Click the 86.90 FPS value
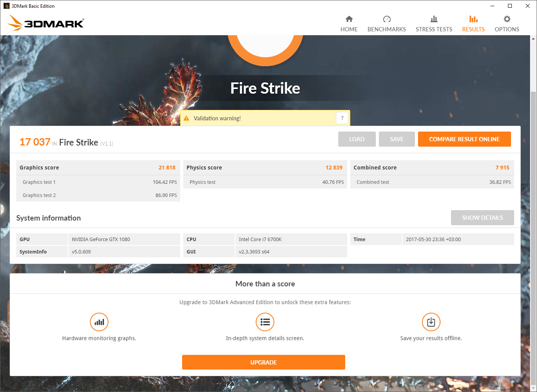This screenshot has height=392, width=537. click(x=166, y=195)
